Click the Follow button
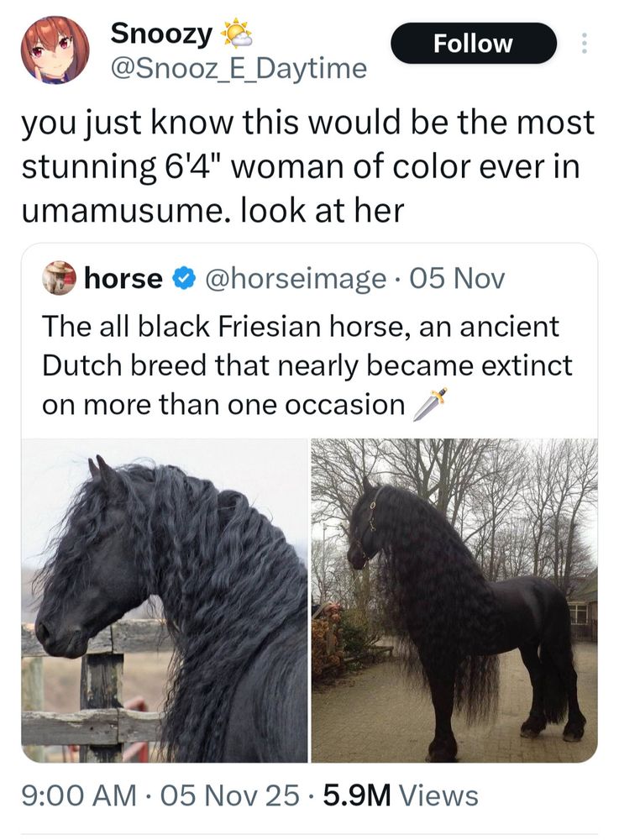 click(x=474, y=44)
